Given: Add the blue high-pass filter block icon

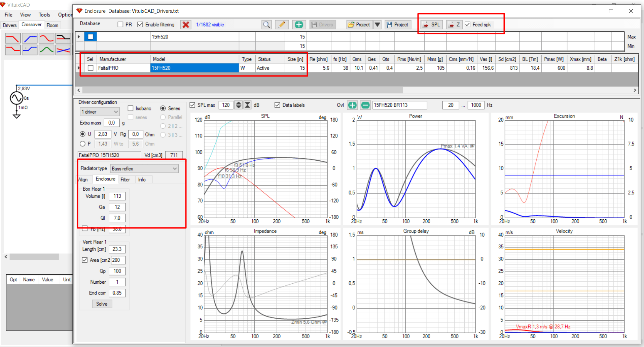Looking at the screenshot, I should [x=30, y=38].
